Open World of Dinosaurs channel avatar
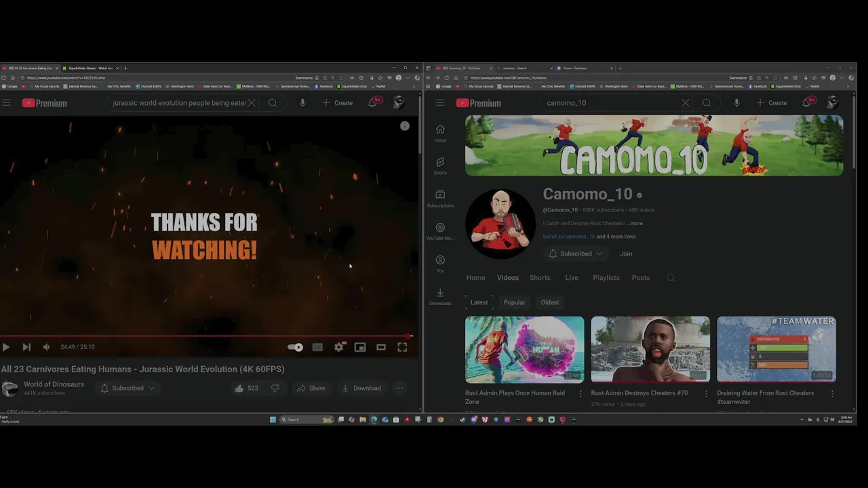 [x=9, y=388]
